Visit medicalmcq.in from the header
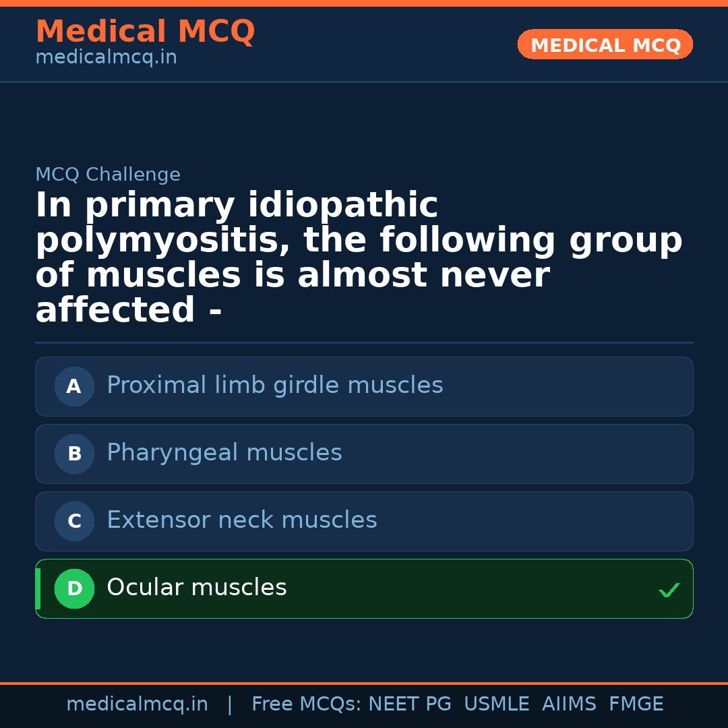The width and height of the screenshot is (728, 728). pos(105,57)
